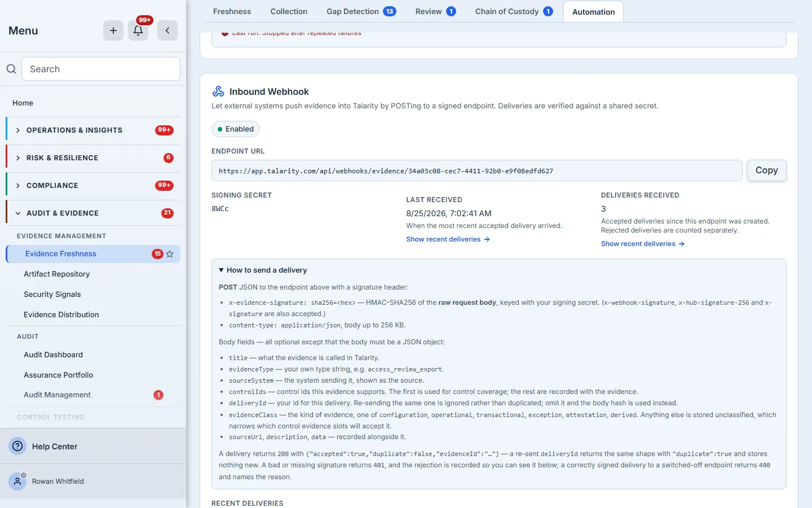Open Artifact Repository

point(56,274)
